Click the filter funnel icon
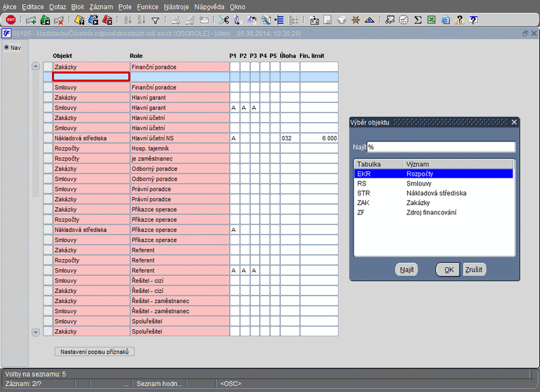The height and width of the screenshot is (392, 540). click(155, 20)
